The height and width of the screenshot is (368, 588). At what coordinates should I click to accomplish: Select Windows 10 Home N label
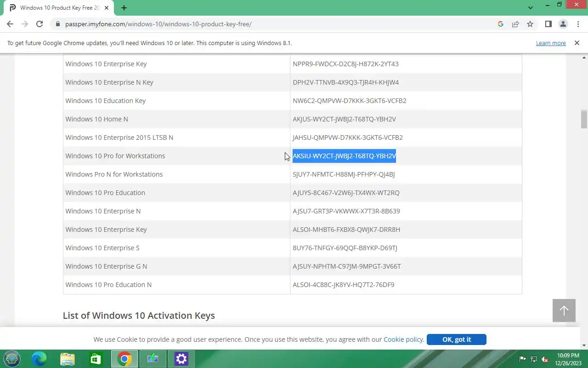coord(96,119)
